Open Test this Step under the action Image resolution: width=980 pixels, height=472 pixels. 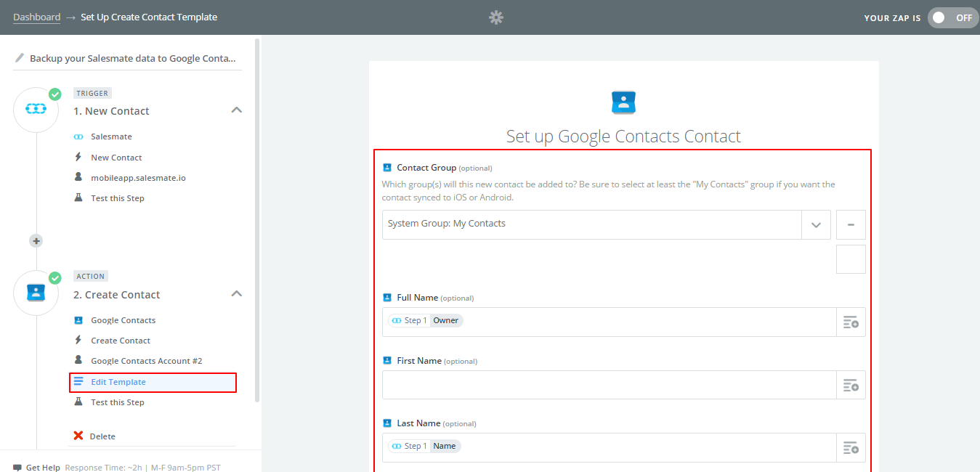(x=118, y=402)
